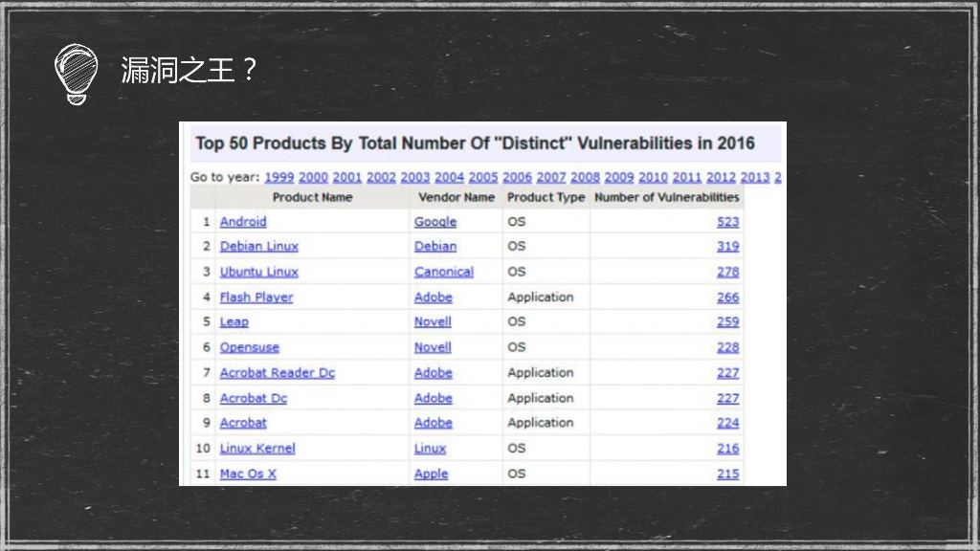Click the Product Name column header

tap(313, 197)
